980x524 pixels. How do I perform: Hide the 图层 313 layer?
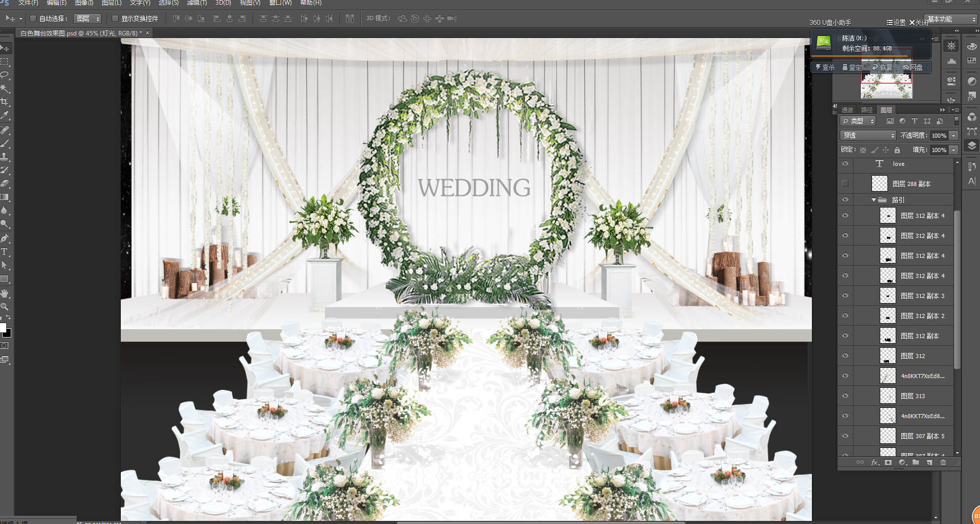[845, 396]
